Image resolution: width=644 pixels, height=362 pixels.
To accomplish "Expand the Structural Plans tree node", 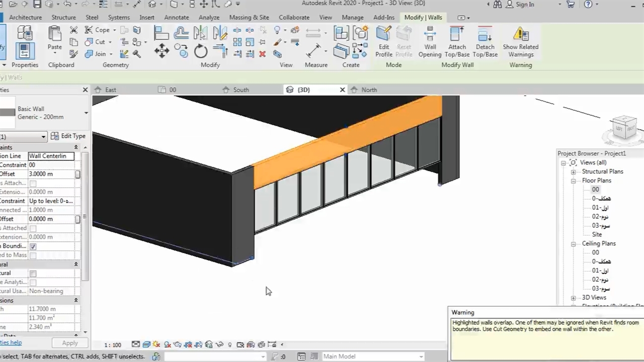I will click(x=573, y=171).
